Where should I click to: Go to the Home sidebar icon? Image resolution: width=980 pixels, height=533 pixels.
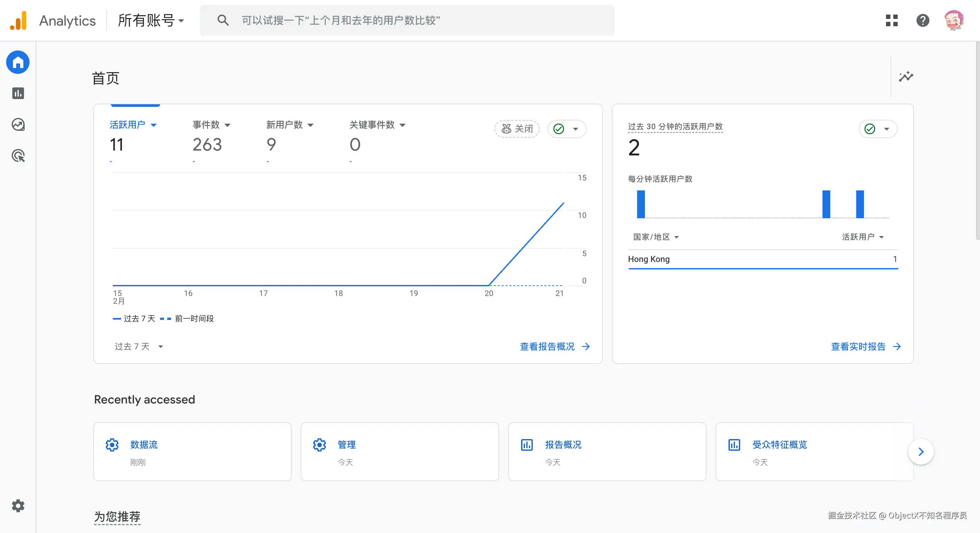pos(18,62)
